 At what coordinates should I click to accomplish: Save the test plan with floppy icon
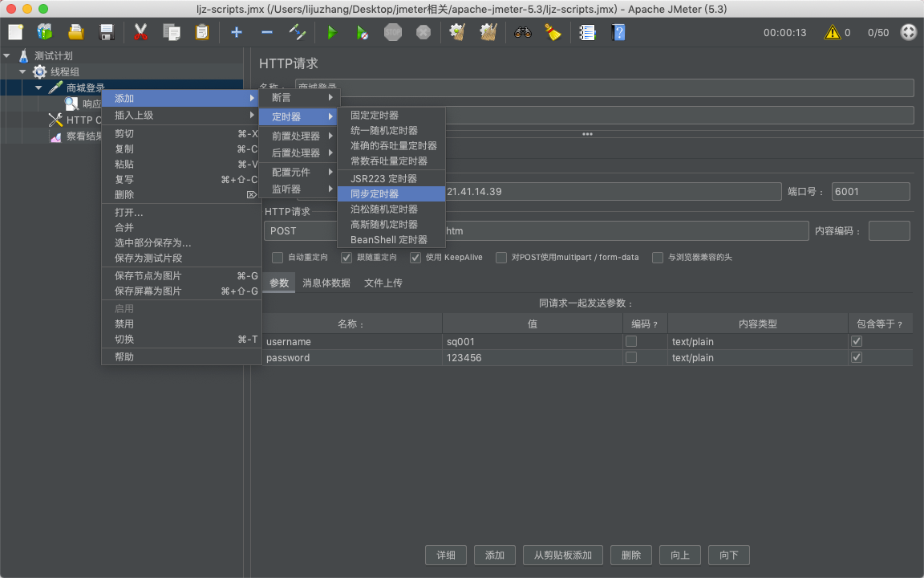[x=107, y=32]
